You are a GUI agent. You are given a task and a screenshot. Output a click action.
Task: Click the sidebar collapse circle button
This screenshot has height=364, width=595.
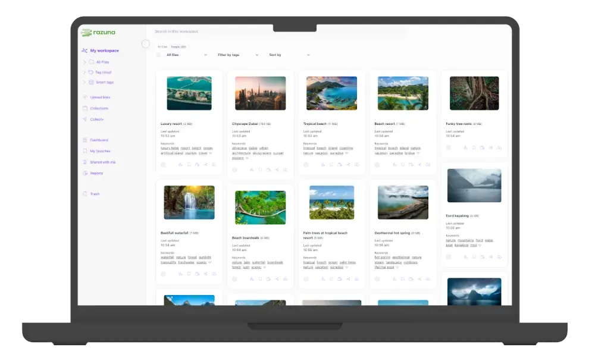(x=146, y=43)
